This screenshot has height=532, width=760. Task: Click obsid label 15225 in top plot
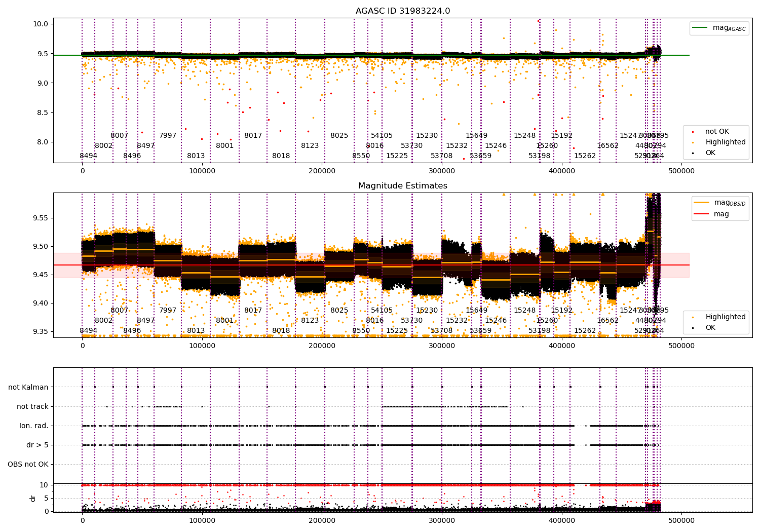(x=397, y=156)
